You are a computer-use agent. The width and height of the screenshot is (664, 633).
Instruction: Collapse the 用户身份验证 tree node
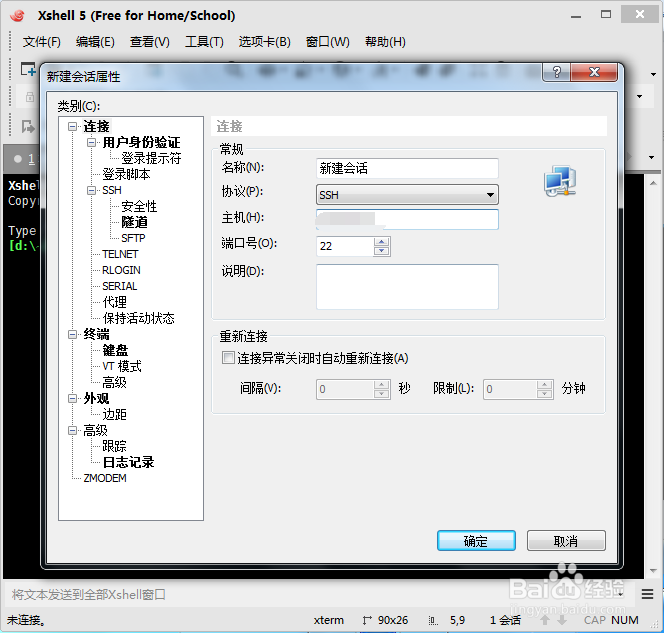coord(91,142)
